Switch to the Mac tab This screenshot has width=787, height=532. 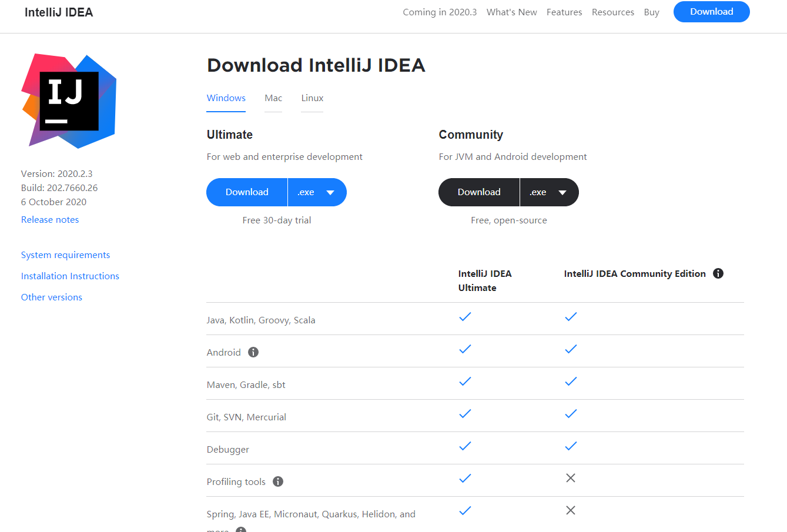coord(273,98)
